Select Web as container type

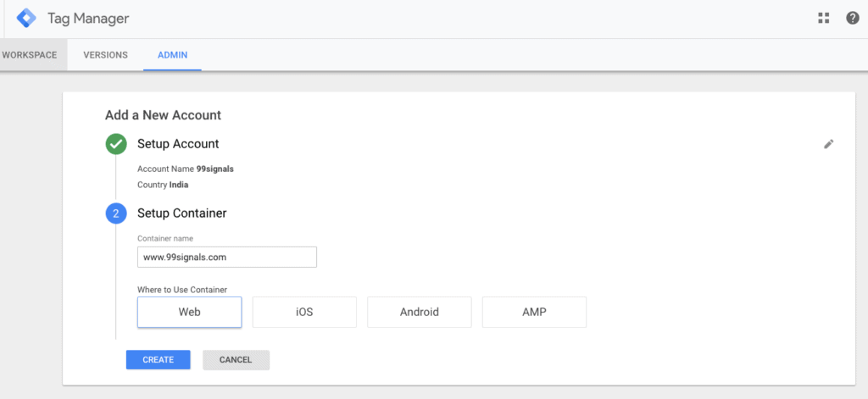(189, 312)
